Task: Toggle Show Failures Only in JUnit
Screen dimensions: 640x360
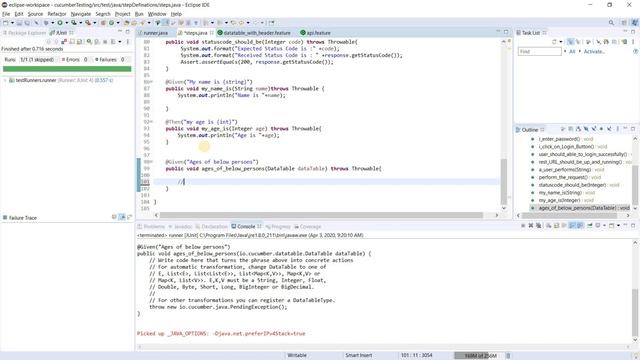Action: [x=64, y=42]
